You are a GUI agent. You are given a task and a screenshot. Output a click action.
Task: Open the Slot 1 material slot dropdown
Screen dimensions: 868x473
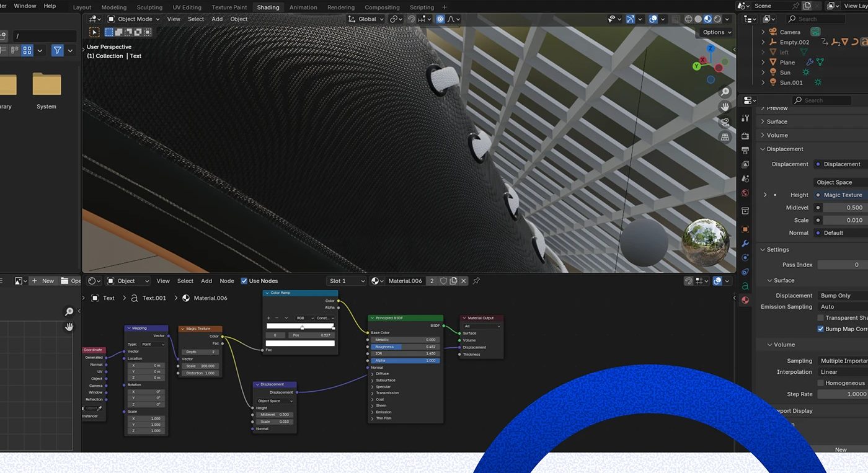[346, 281]
